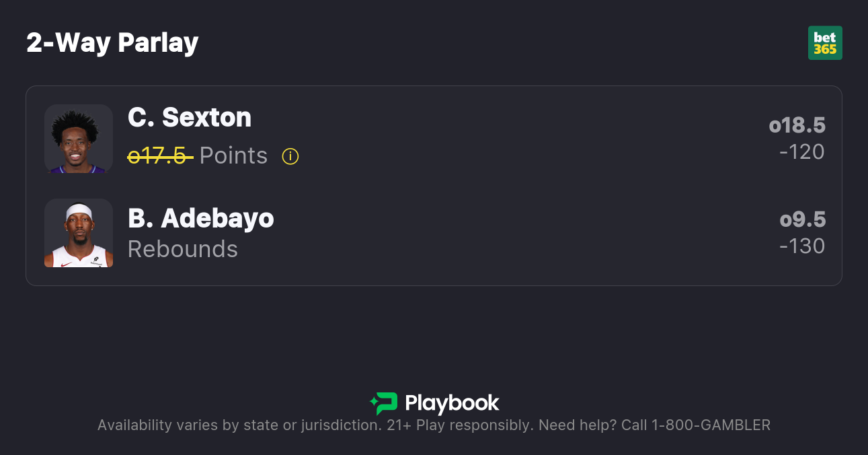The width and height of the screenshot is (868, 455).
Task: Click the availability disclaimer text
Action: [x=239, y=425]
